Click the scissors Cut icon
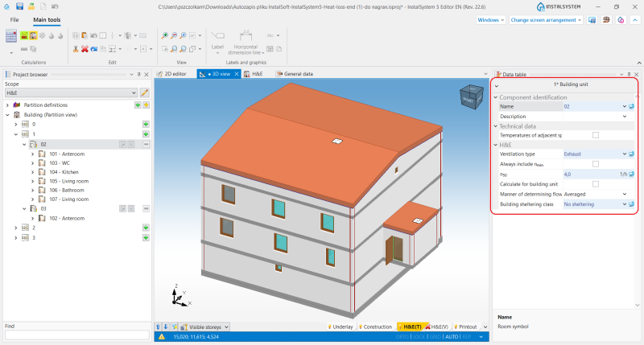Viewport: 644px width, 345px height. coord(76,49)
